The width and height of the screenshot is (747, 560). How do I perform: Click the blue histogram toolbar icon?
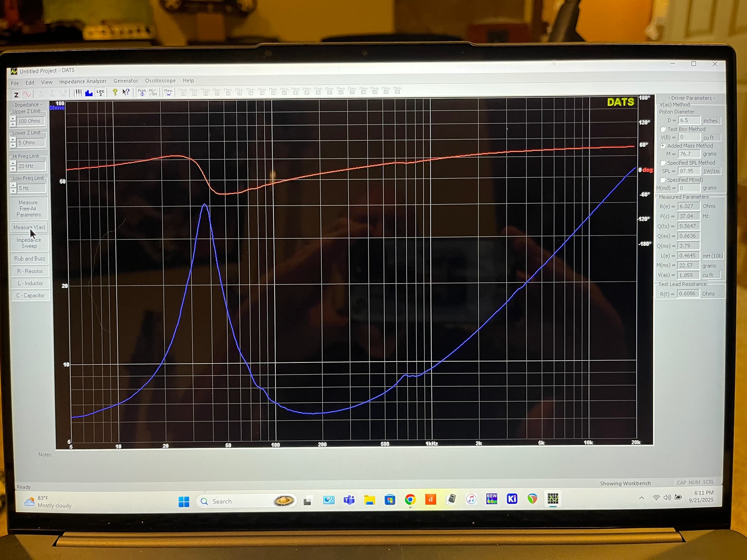(x=89, y=93)
